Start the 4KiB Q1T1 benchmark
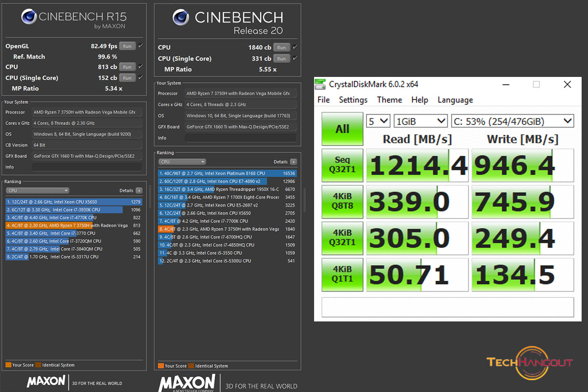Image resolution: width=588 pixels, height=392 pixels. [342, 274]
